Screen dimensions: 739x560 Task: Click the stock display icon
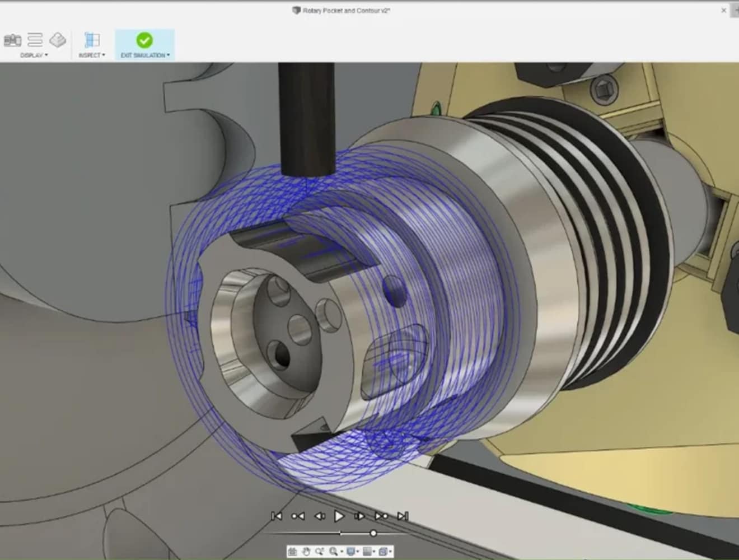(57, 40)
